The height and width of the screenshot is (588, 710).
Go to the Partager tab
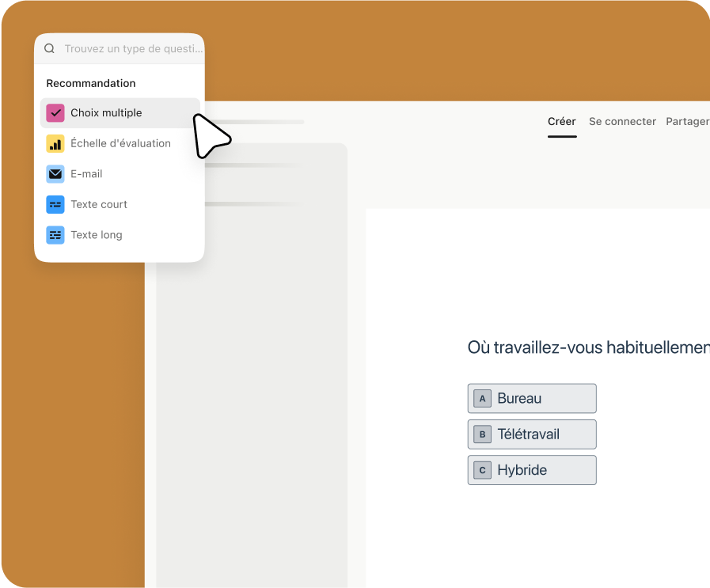click(687, 122)
